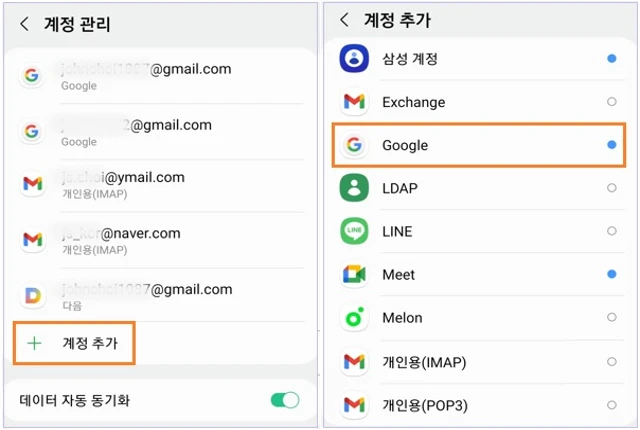640x430 pixels.
Task: Tap the Daum icon beside the 다음 account
Action: 33,295
